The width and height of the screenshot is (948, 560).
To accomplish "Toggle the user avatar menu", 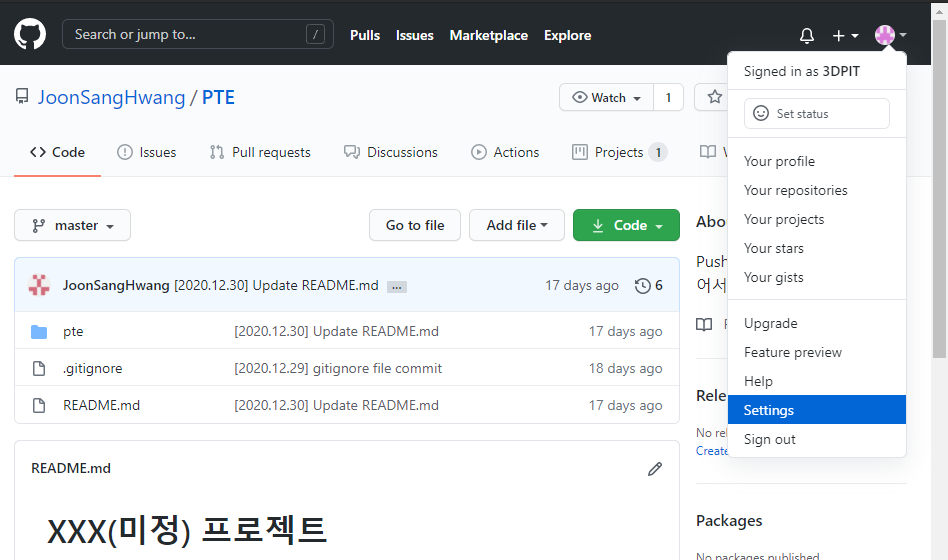I will pyautogui.click(x=891, y=35).
